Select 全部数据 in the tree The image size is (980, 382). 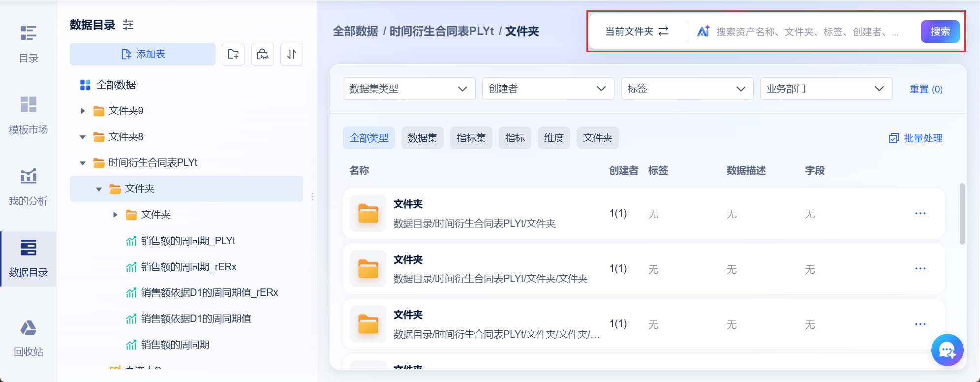click(x=116, y=85)
